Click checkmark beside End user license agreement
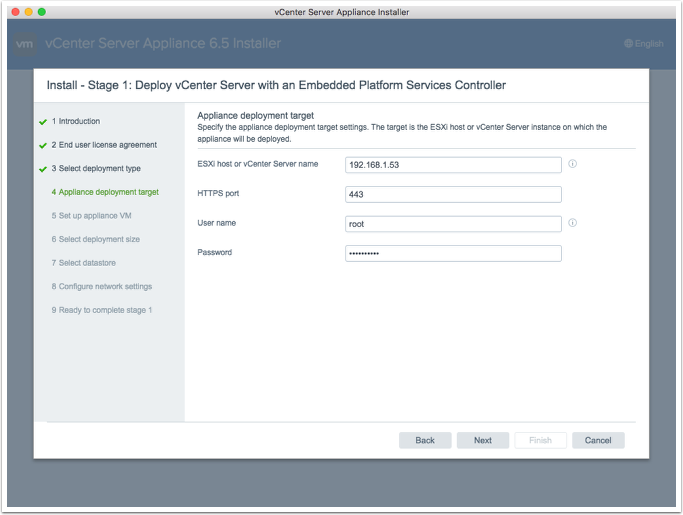 pyautogui.click(x=43, y=145)
